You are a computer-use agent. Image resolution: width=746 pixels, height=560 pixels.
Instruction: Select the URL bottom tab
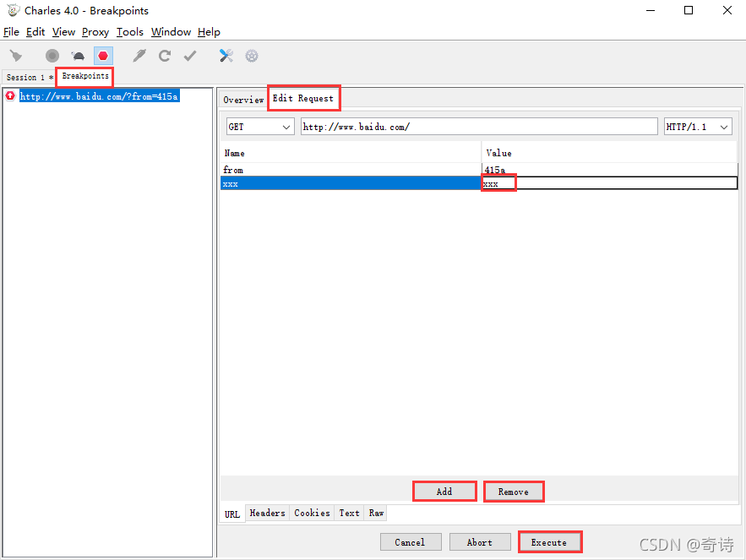232,514
